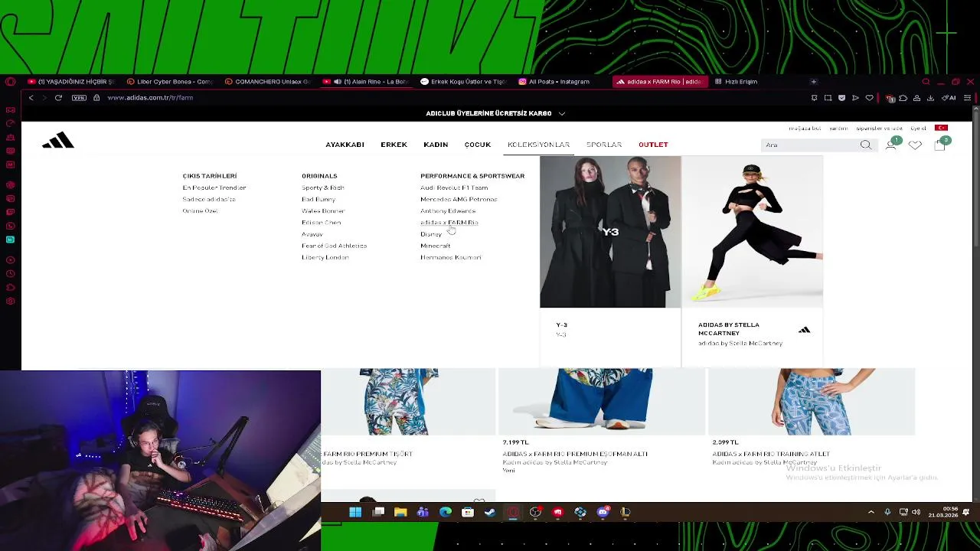980x551 pixels.
Task: Go back with the browser back arrow
Action: [31, 98]
